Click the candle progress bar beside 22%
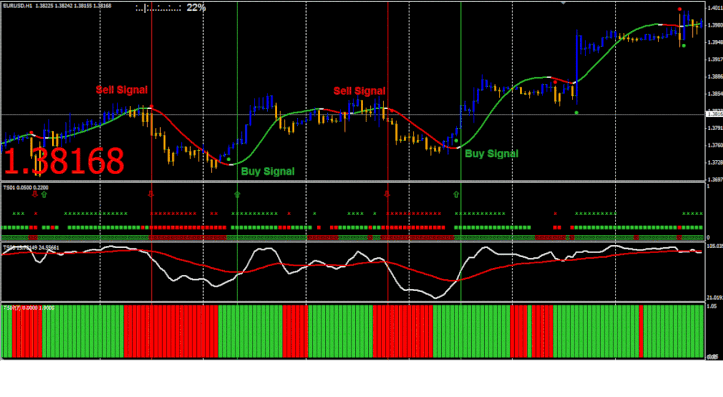The height and width of the screenshot is (397, 723). coord(159,8)
